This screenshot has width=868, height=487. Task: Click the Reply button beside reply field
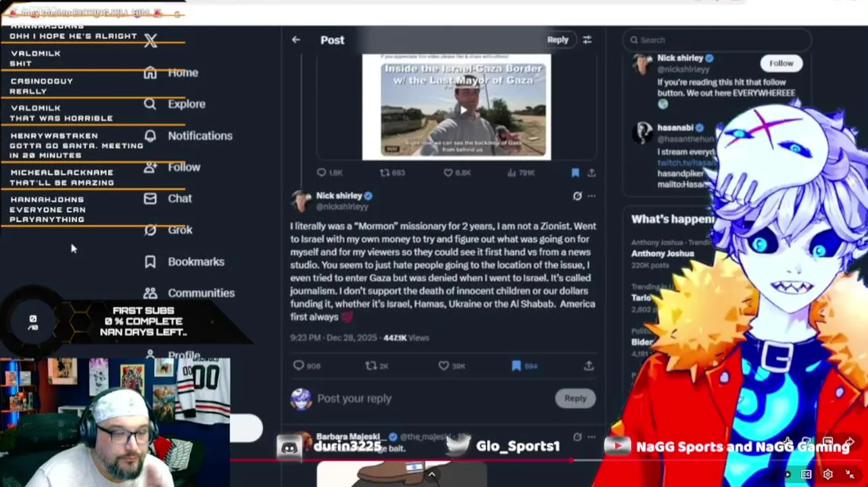point(575,398)
